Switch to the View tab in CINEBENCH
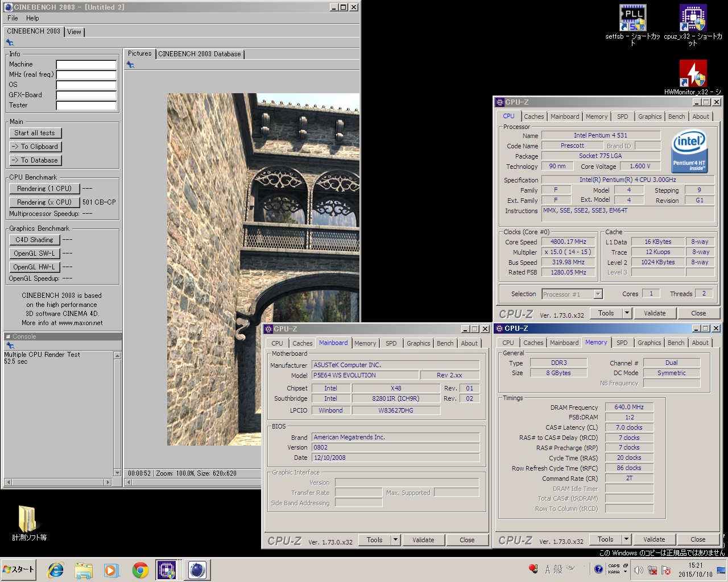The image size is (728, 582). 74,32
